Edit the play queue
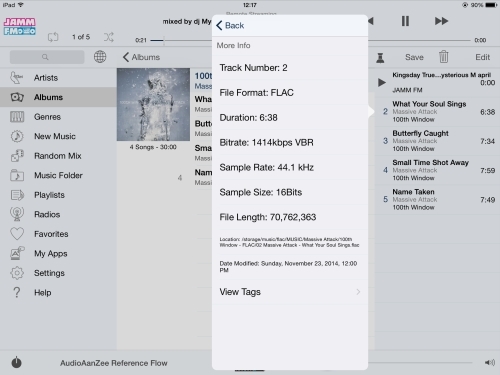Viewport: 500px width, 375px height. [482, 57]
